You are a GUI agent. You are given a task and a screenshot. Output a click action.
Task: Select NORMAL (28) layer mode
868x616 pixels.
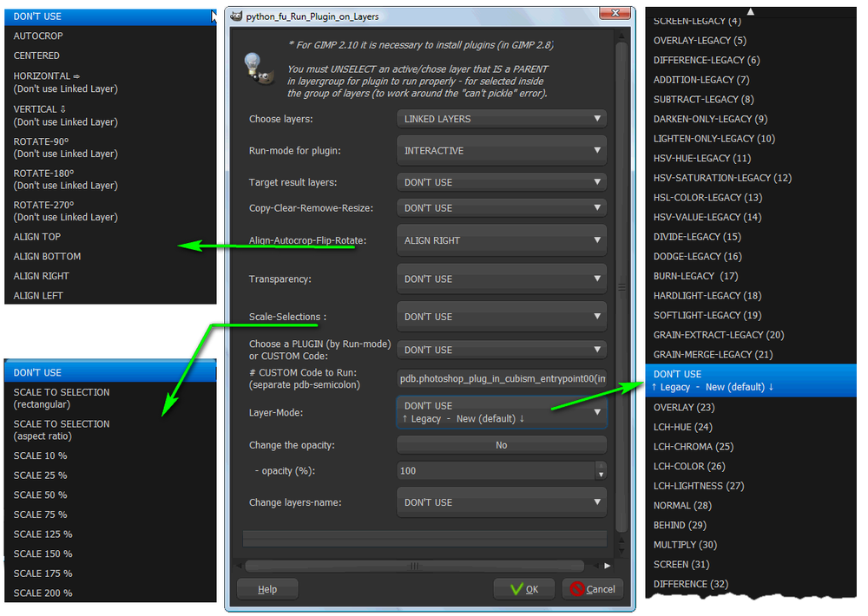click(x=751, y=506)
